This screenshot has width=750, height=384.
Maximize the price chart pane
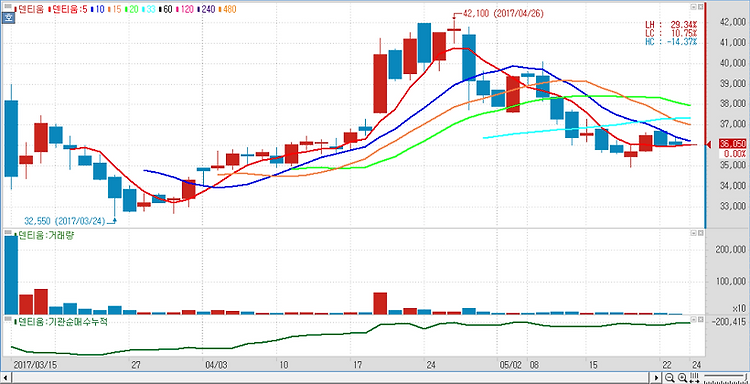[700, 7]
